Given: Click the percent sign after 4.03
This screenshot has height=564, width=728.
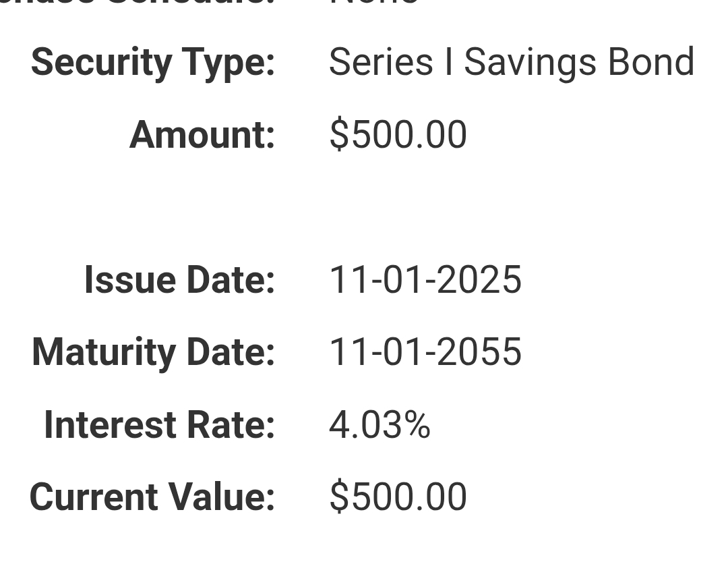Looking at the screenshot, I should (x=418, y=425).
